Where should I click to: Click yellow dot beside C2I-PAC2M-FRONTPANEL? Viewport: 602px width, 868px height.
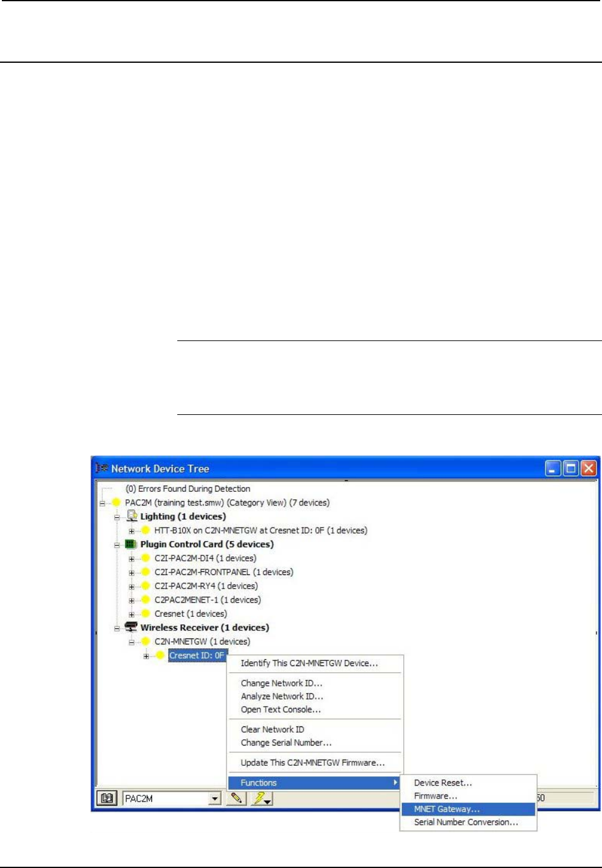pos(145,572)
